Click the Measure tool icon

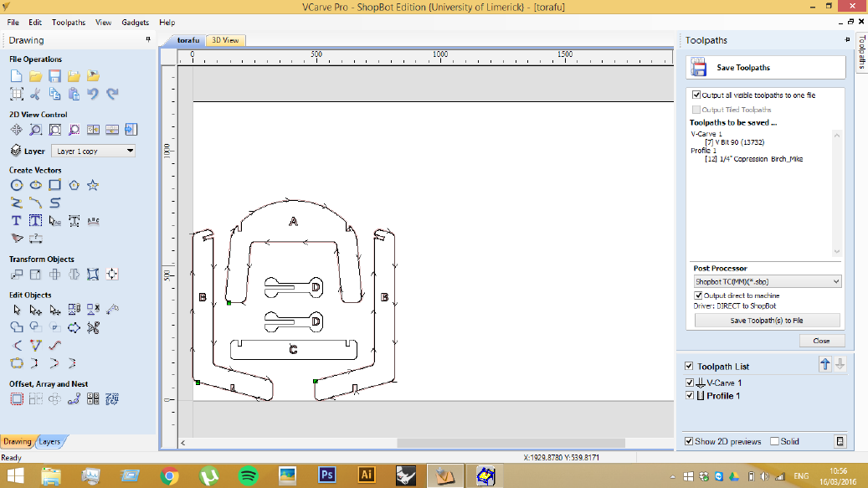(112, 310)
